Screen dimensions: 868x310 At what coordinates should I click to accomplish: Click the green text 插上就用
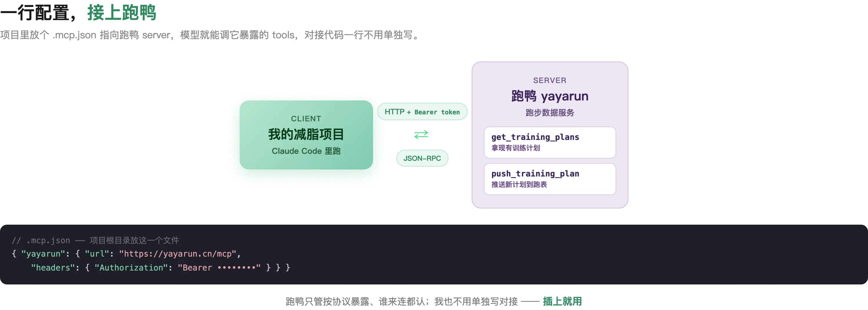(563, 301)
